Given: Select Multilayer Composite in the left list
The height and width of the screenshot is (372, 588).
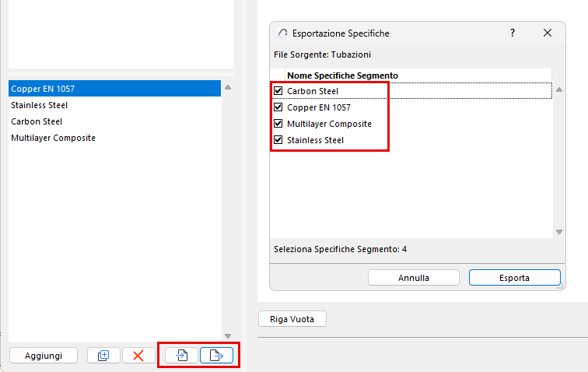Looking at the screenshot, I should point(115,138).
